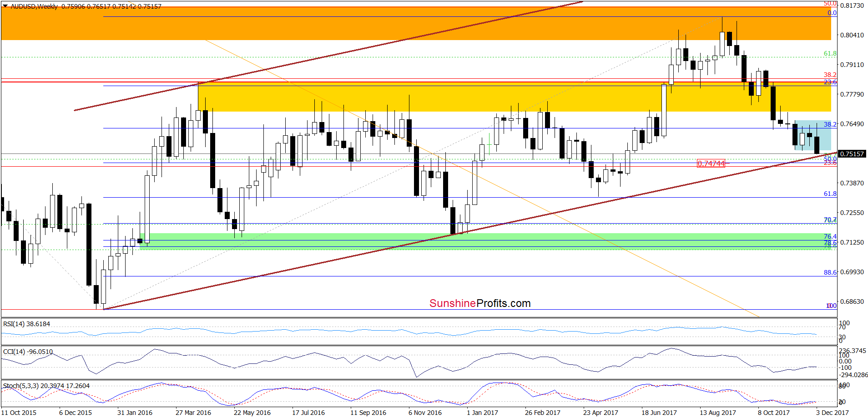This screenshot has width=868, height=419.
Task: Click the 0.77790 price axis label
Action: click(x=852, y=94)
